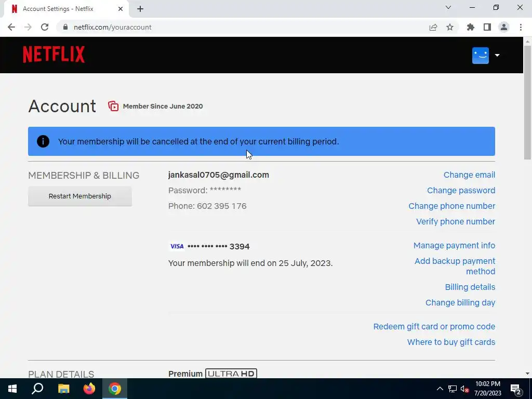The height and width of the screenshot is (399, 532).
Task: Share this page via share icon
Action: (433, 27)
